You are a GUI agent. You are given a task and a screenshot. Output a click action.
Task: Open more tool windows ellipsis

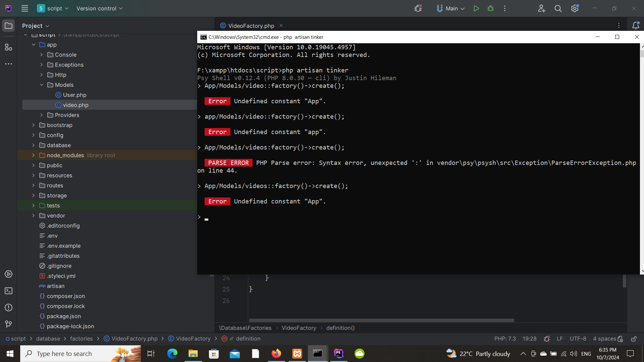[8, 64]
